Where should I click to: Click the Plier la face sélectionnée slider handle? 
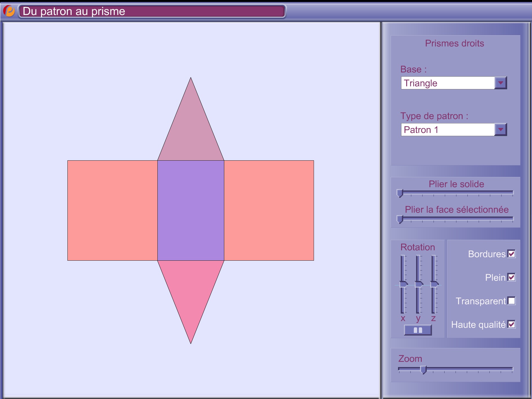[x=400, y=219]
